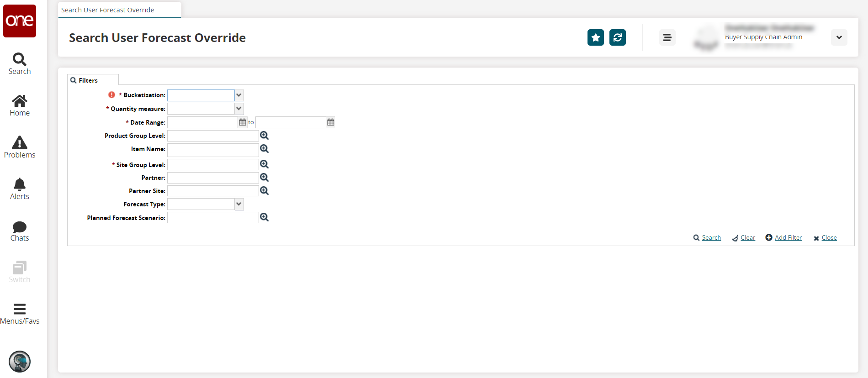Expand the Forecast Type dropdown
868x378 pixels.
click(238, 204)
